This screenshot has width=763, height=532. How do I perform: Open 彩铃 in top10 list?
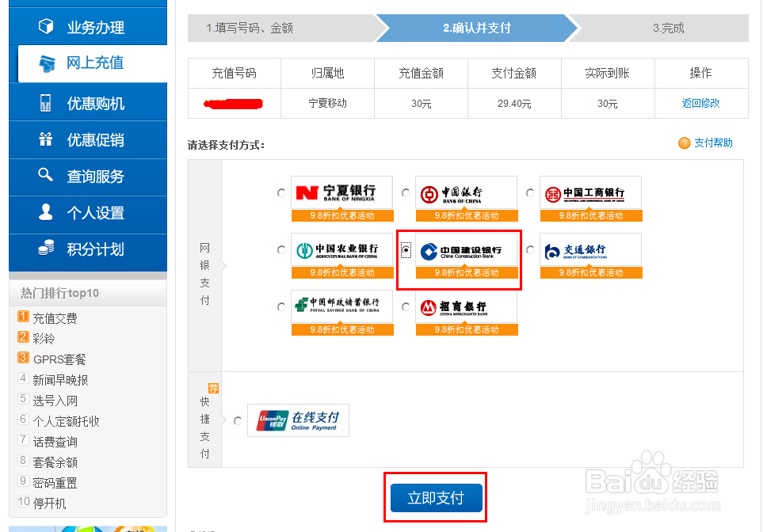[44, 339]
